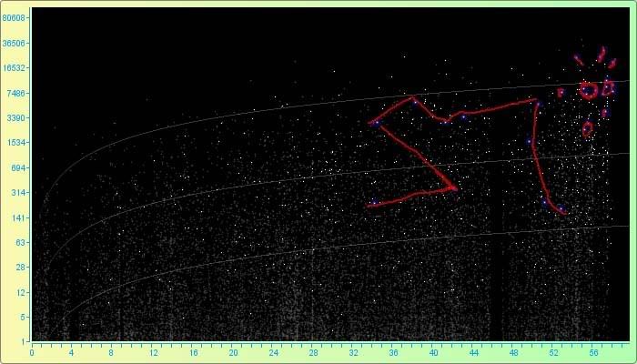The image size is (637, 364).
Task: Select the 314 vertical axis label
Action: [x=18, y=193]
